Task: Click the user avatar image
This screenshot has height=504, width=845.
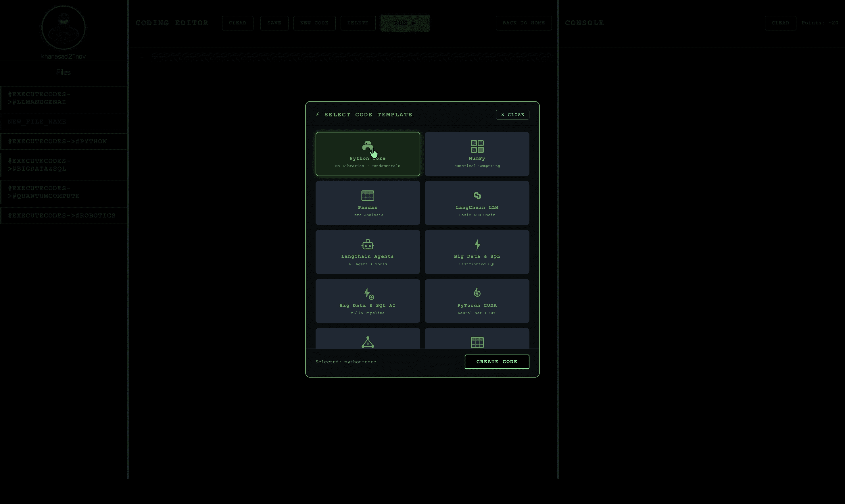Action: pos(64,28)
